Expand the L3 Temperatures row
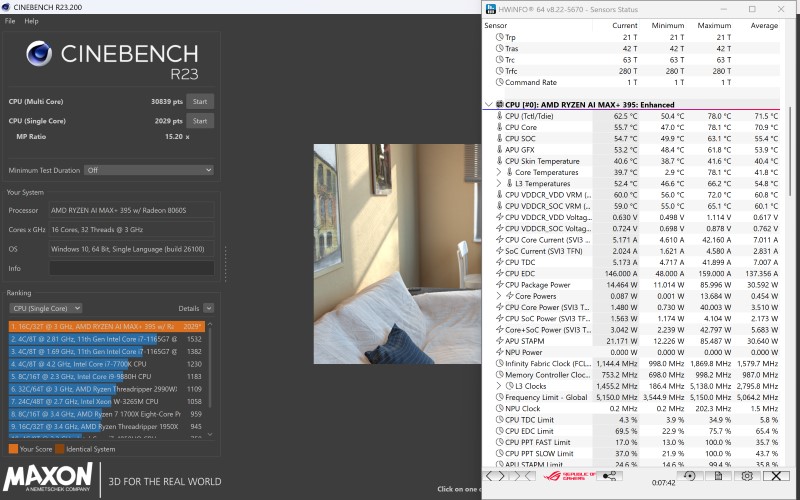This screenshot has height=500, width=800. point(499,183)
